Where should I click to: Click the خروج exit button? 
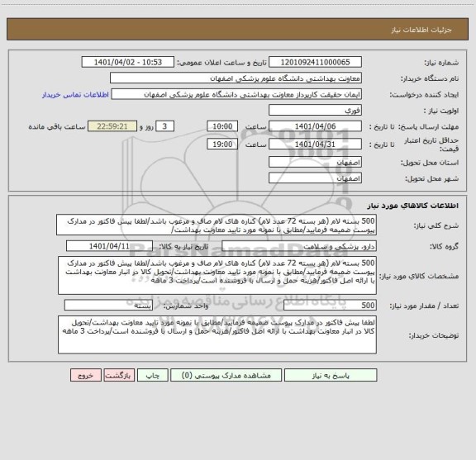pos(86,375)
